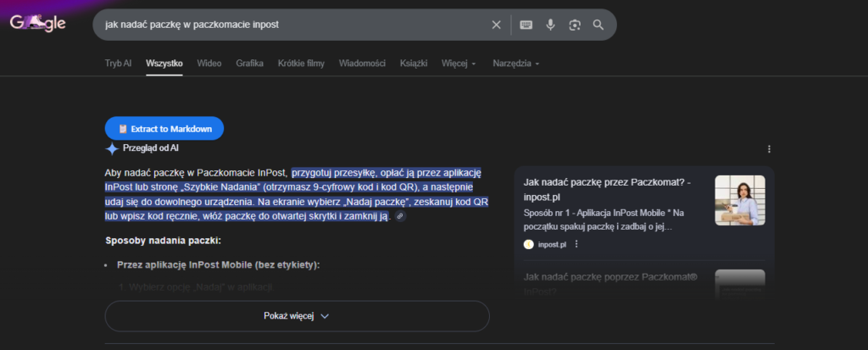Clear the search box text

click(497, 25)
